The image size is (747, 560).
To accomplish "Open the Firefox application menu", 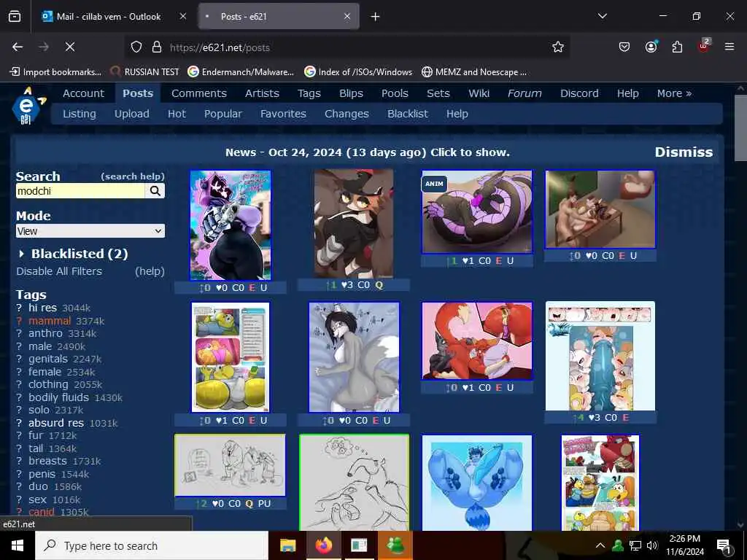I will pyautogui.click(x=729, y=47).
